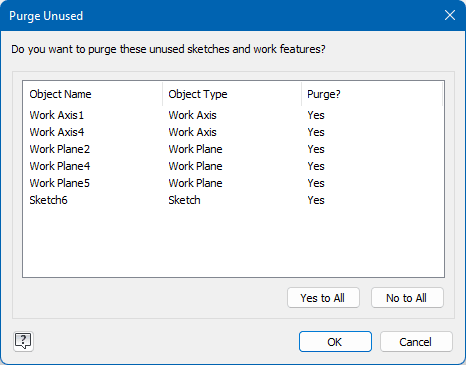466x365 pixels.
Task: Toggle purge Yes value for Work Axis1
Action: click(x=316, y=115)
